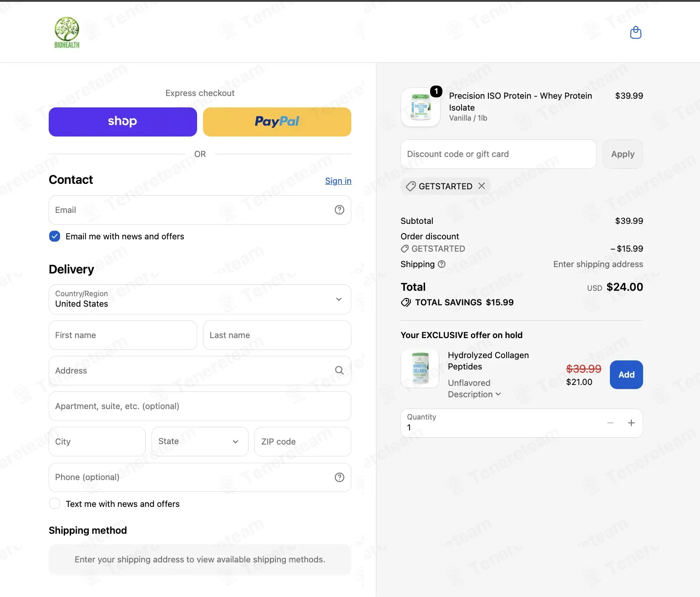Click the Precision ISO Protein thumbnail
Viewport: 700px width, 597px height.
[421, 107]
